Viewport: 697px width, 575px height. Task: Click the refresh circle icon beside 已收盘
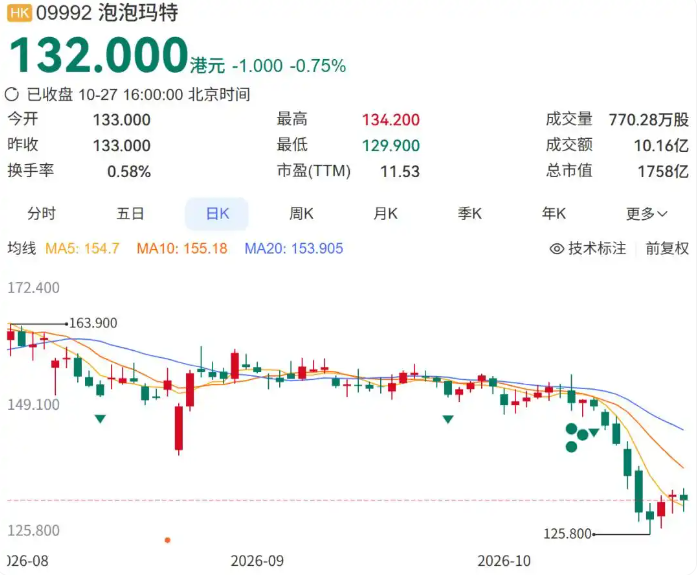pos(12,94)
